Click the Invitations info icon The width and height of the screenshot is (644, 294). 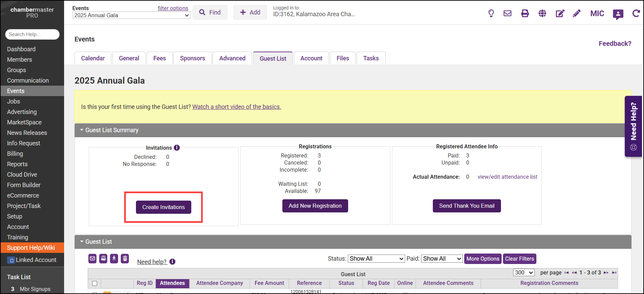tap(177, 148)
